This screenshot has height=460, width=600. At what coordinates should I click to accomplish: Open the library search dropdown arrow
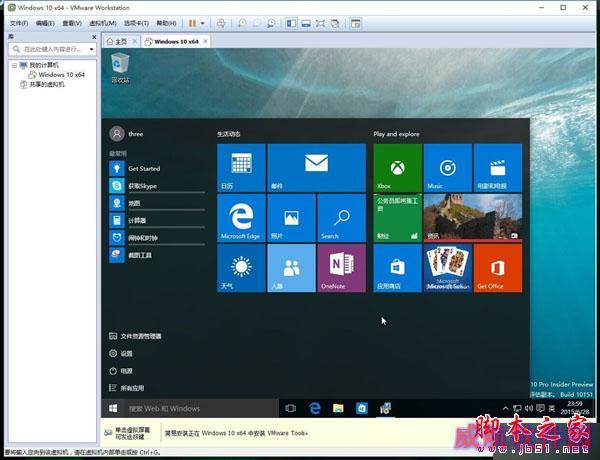click(x=91, y=49)
